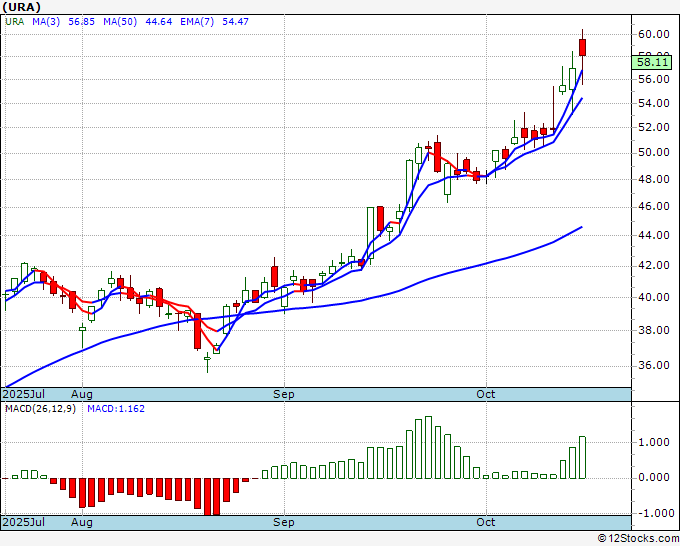The width and height of the screenshot is (680, 546).
Task: Select the MA(50) legend label
Action: point(120,22)
